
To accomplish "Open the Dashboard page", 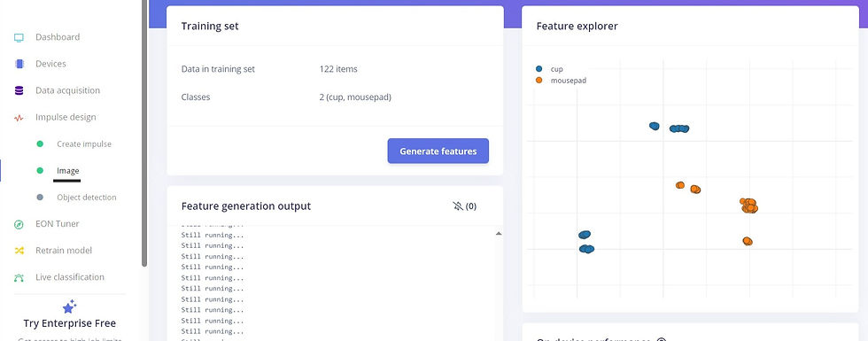I will click(x=58, y=37).
